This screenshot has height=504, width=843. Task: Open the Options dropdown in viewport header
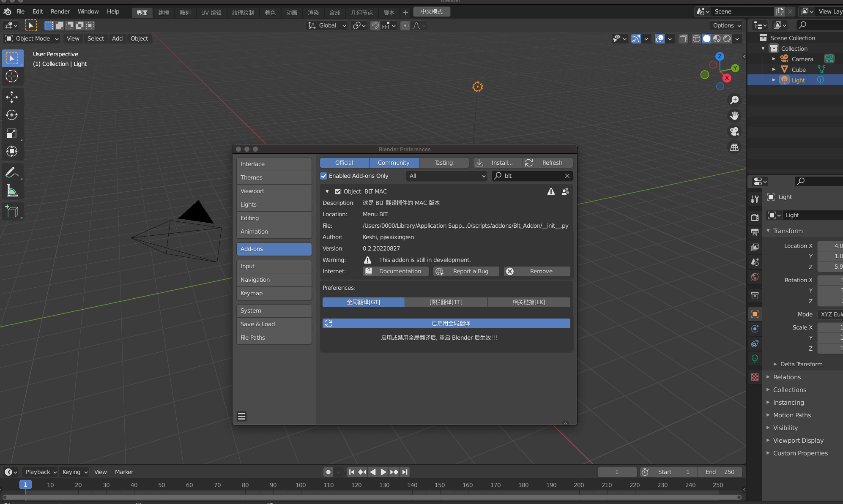click(726, 25)
